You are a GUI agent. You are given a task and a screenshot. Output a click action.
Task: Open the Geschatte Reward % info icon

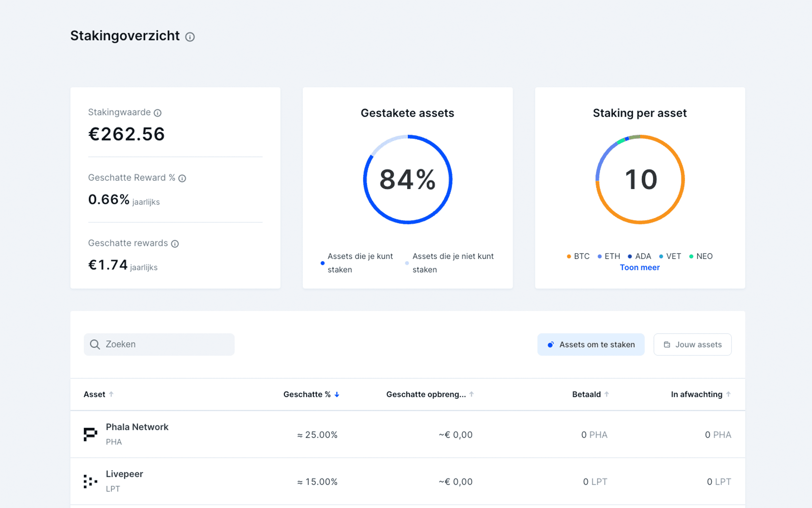pyautogui.click(x=182, y=178)
